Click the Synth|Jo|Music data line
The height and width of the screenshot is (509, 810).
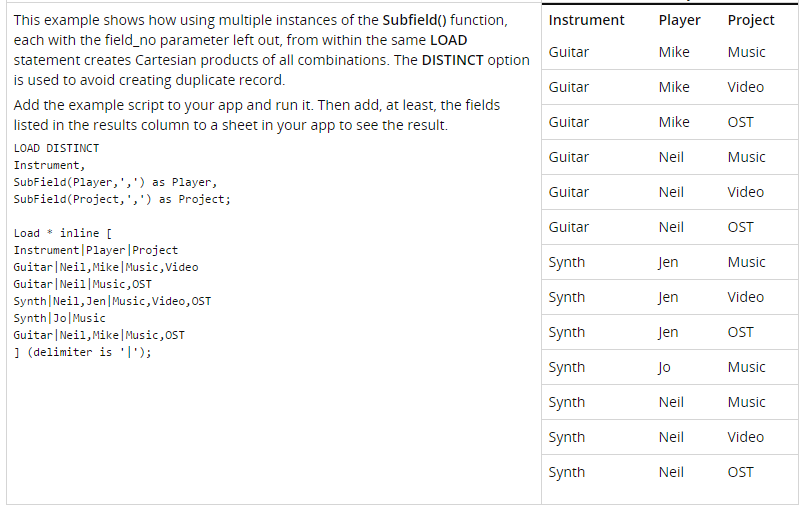pyautogui.click(x=59, y=318)
